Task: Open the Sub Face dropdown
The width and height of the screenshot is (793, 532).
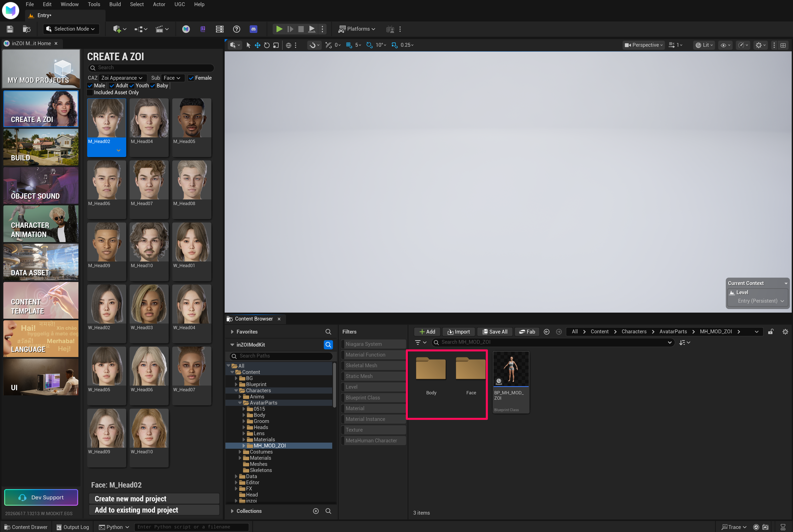Action: (173, 78)
